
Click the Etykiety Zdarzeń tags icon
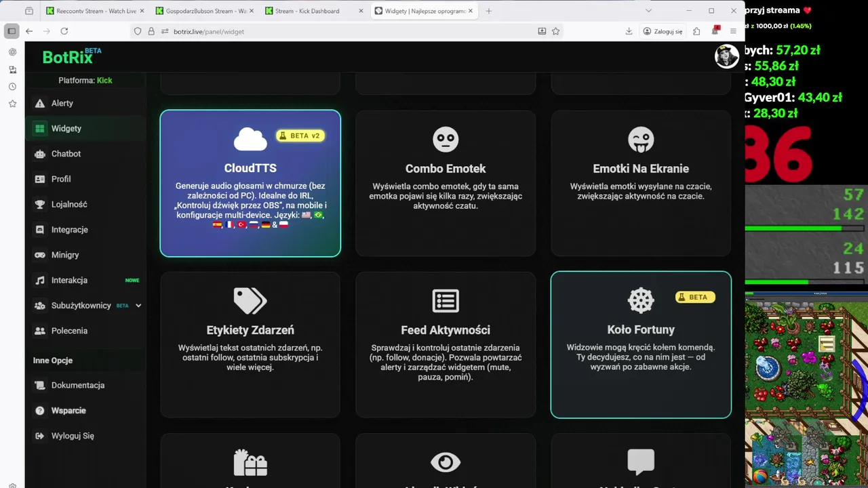click(250, 301)
